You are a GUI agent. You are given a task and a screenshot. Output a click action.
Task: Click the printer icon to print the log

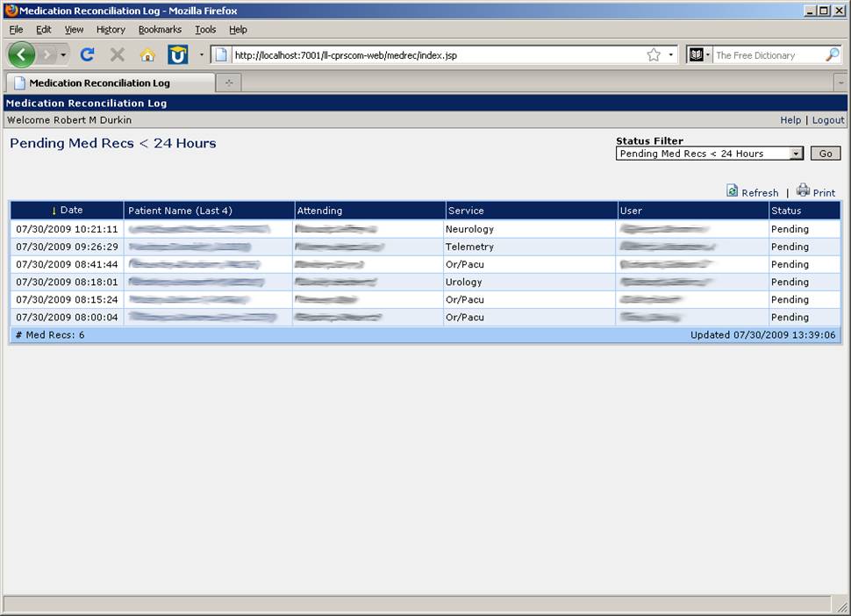tap(803, 190)
